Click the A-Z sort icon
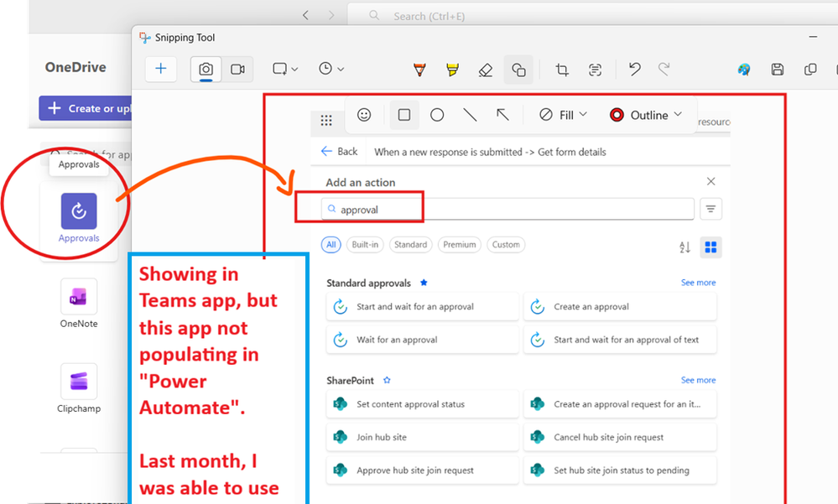Image resolution: width=838 pixels, height=504 pixels. click(685, 247)
